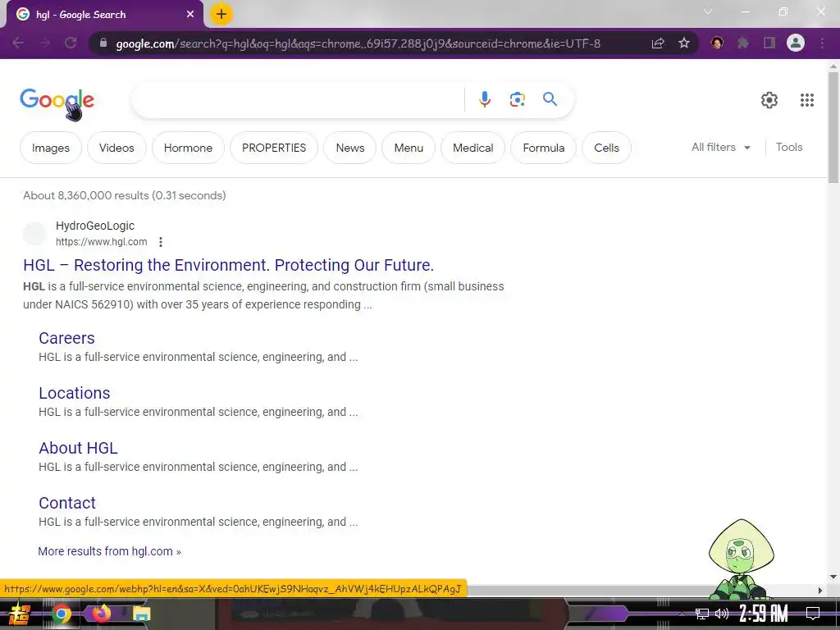Close the hgl Google Search tab

point(190,15)
